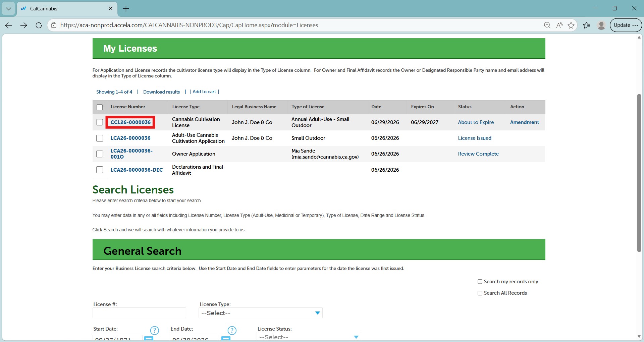Check the CCL26-0000036 row checkbox

[100, 122]
